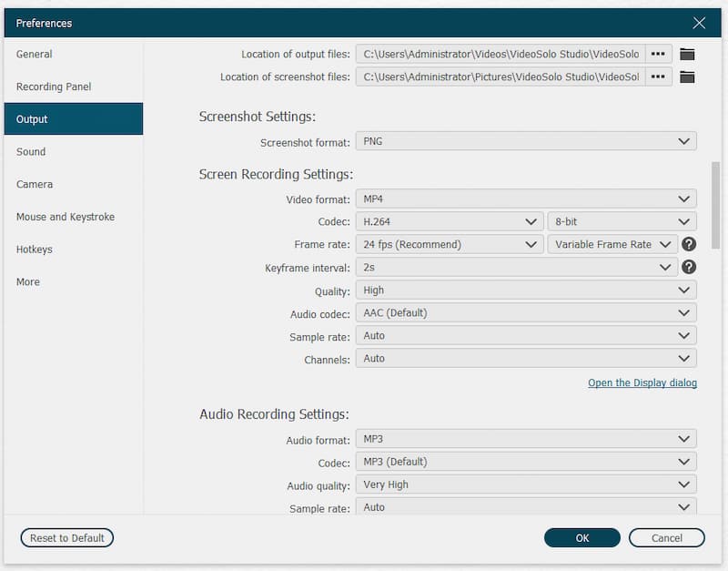Expand the H.264 codec dropdown

tap(450, 221)
